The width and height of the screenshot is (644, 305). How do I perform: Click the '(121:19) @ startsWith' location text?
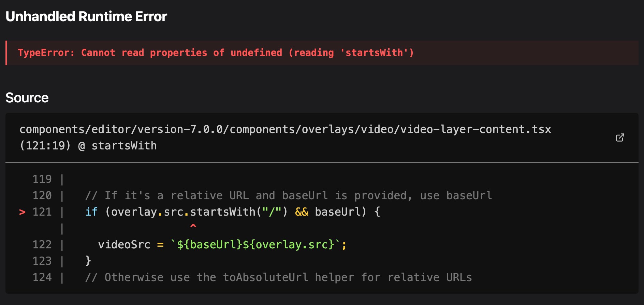click(x=88, y=146)
